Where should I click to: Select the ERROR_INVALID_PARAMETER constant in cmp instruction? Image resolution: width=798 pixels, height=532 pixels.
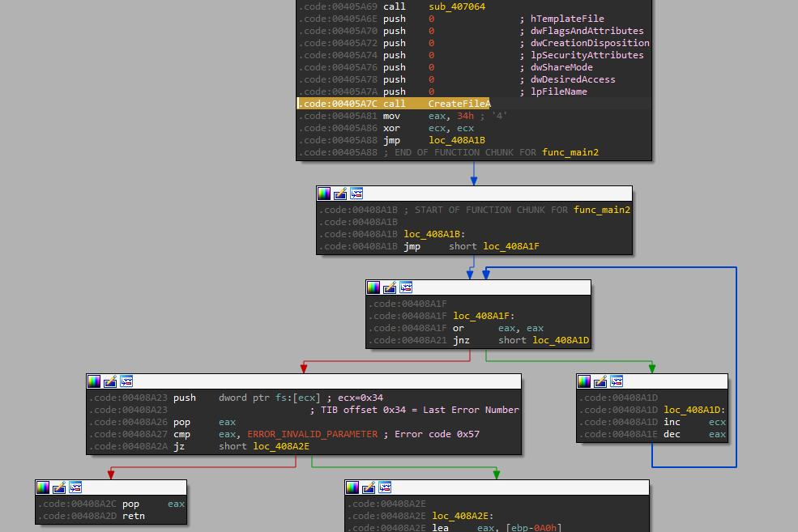[312, 434]
